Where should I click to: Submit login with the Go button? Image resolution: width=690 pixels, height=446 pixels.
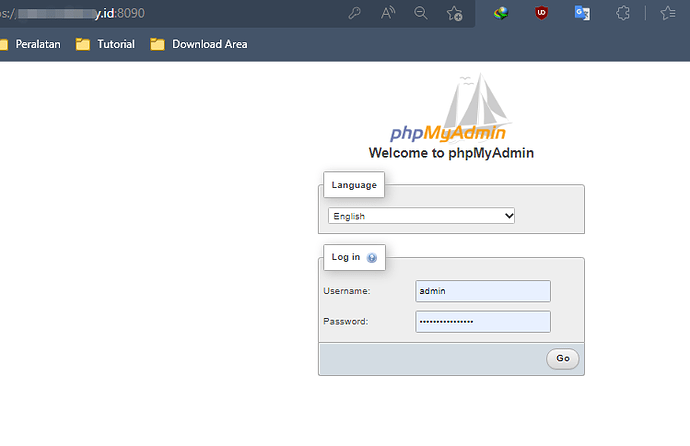coord(562,358)
